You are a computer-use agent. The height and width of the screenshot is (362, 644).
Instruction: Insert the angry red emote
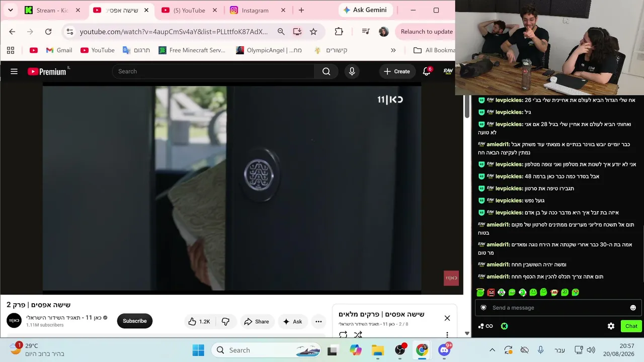point(491,292)
